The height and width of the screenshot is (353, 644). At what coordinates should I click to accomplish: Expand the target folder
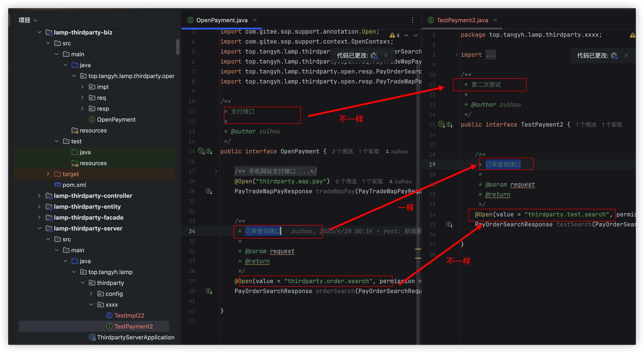[x=48, y=174]
